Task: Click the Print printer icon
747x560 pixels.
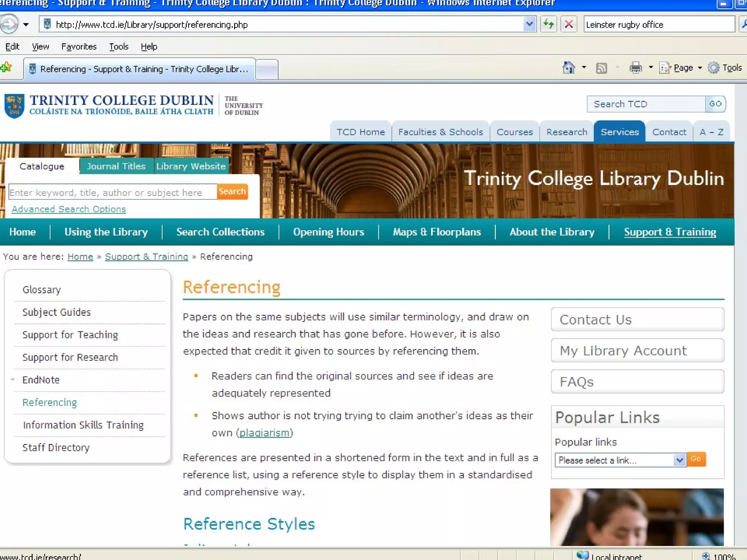Action: pyautogui.click(x=635, y=68)
